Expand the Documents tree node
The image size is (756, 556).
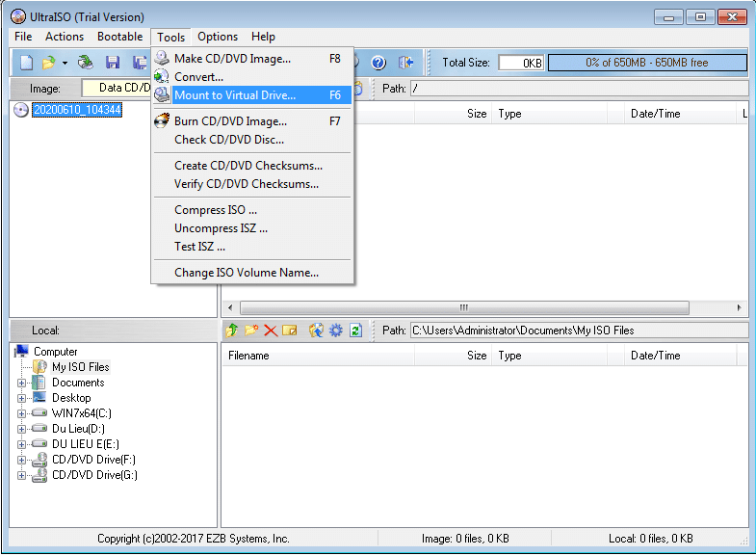21,383
